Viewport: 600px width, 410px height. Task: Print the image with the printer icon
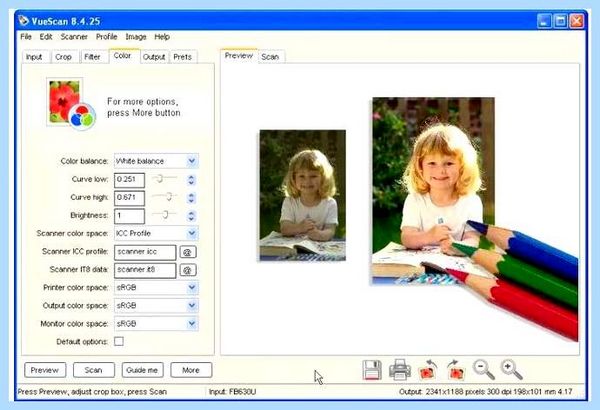(x=400, y=369)
